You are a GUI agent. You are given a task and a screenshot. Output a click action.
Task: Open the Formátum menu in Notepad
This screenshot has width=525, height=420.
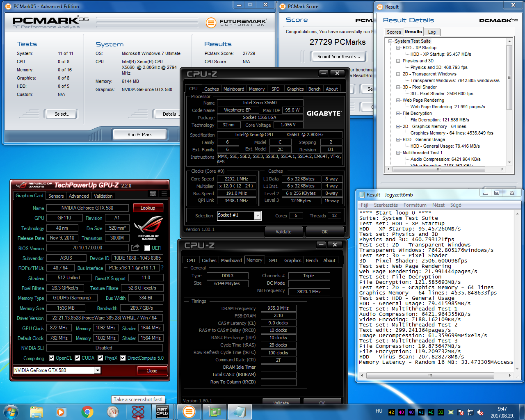click(415, 205)
